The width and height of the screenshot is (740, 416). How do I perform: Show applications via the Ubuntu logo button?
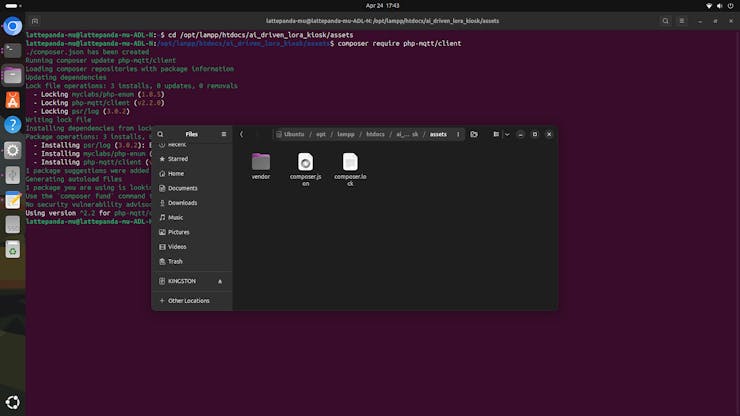[x=13, y=402]
